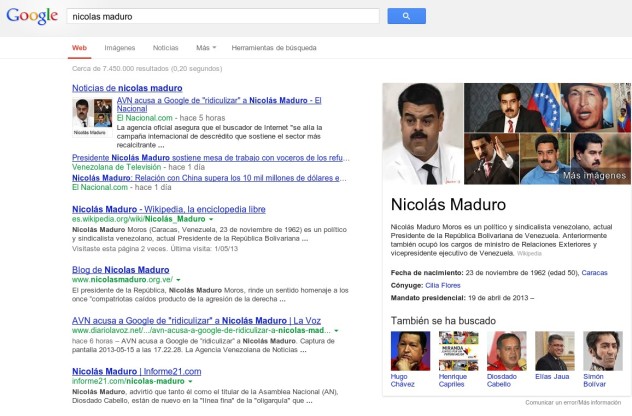
Task: Switch to the Noticias tab
Action: (x=165, y=47)
